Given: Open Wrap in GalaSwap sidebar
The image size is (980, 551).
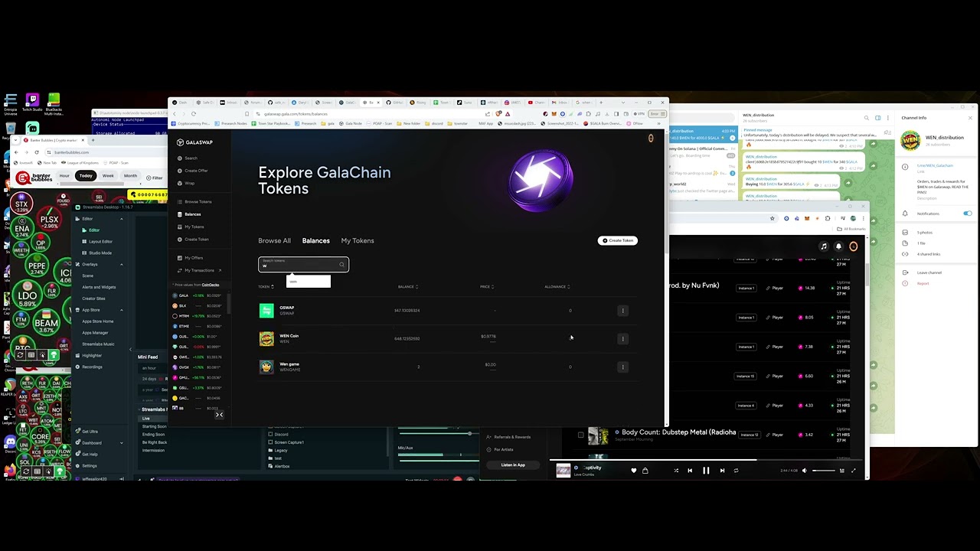Looking at the screenshot, I should point(186,183).
